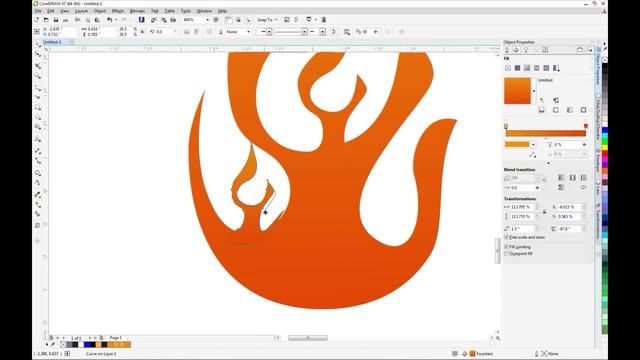Click the Cut scissors icon
Screen dimensions: 640x360
click(78, 20)
